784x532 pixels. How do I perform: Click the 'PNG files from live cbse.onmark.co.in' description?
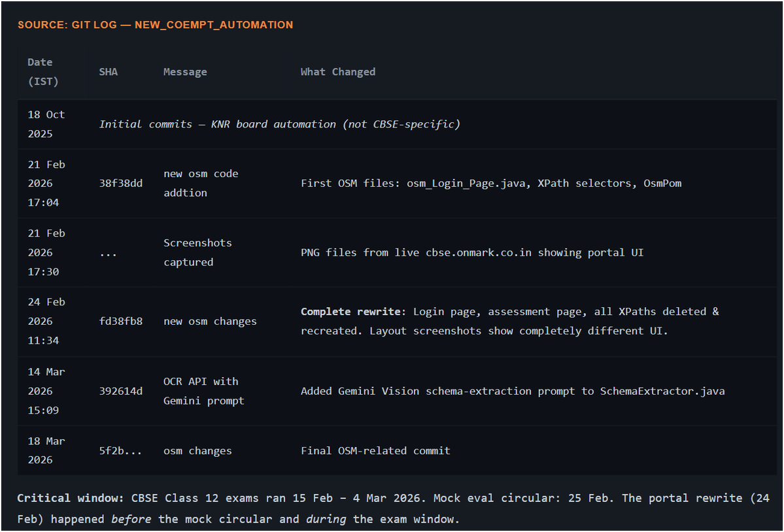[x=472, y=252]
